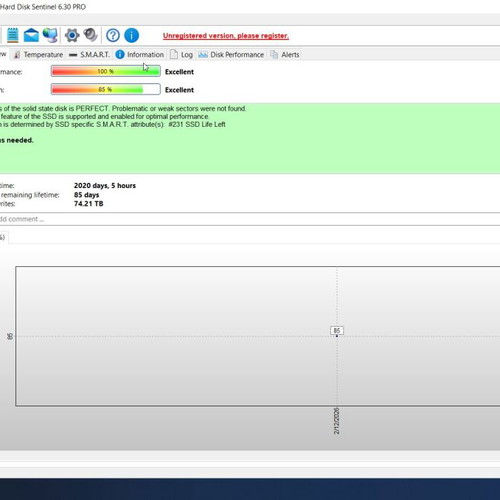500x500 pixels.
Task: Click the green disk status description panel
Action: click(x=250, y=138)
